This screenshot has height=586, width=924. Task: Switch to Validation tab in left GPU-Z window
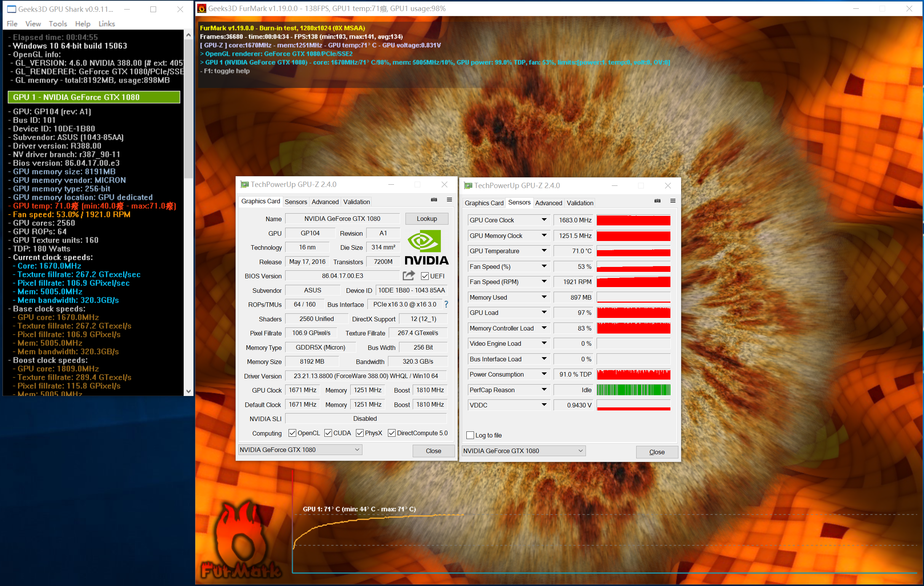tap(356, 202)
